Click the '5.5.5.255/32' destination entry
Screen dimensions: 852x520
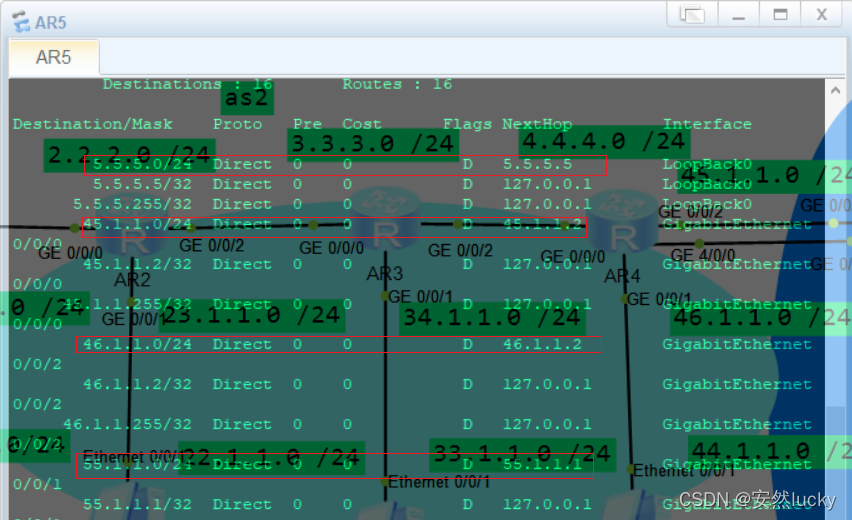tap(133, 204)
